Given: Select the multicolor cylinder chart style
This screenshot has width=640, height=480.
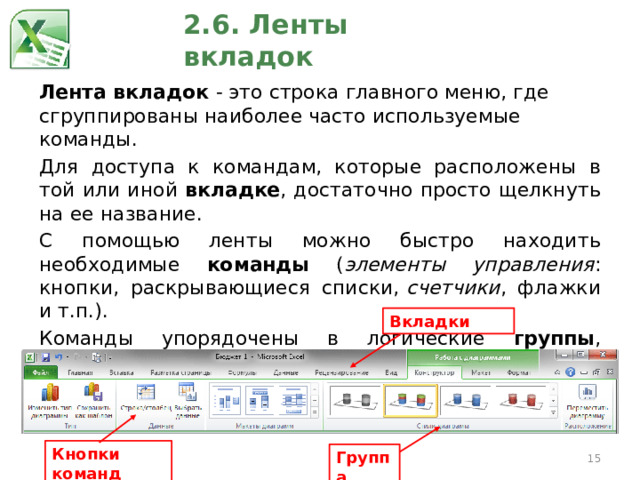Looking at the screenshot, I should [x=410, y=401].
